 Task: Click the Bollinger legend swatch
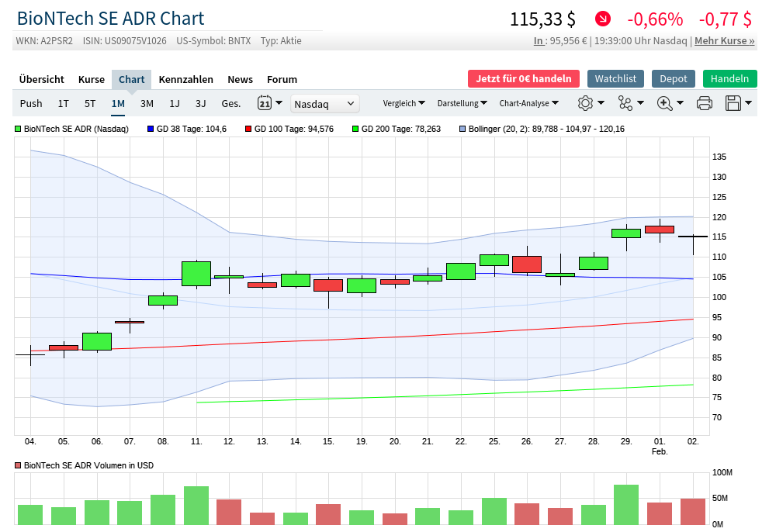coord(462,129)
